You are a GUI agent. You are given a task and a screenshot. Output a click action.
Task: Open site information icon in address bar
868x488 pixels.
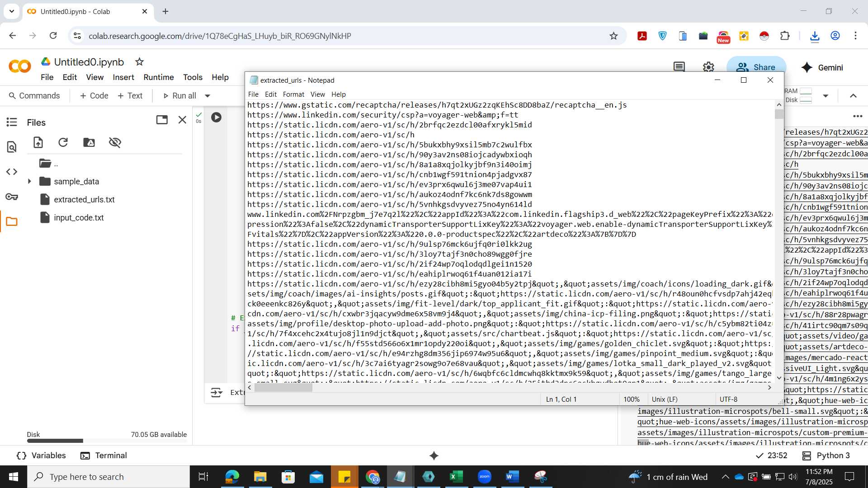pyautogui.click(x=77, y=36)
